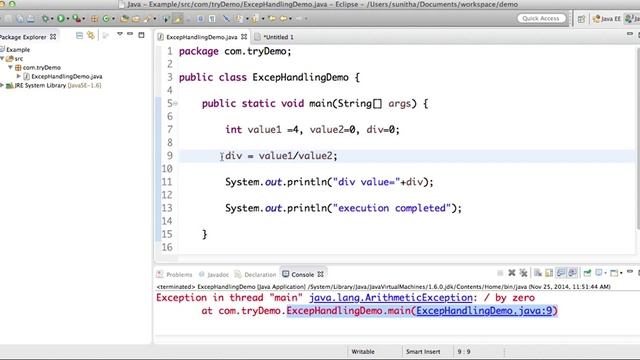Click the New Java Package icon
640x360 pixels.
[x=94, y=19]
